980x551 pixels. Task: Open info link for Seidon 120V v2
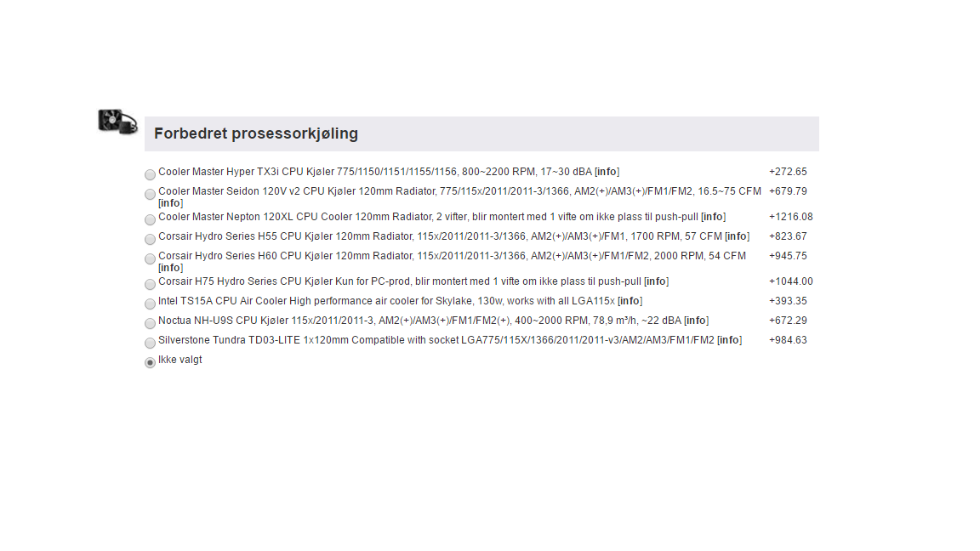point(171,203)
